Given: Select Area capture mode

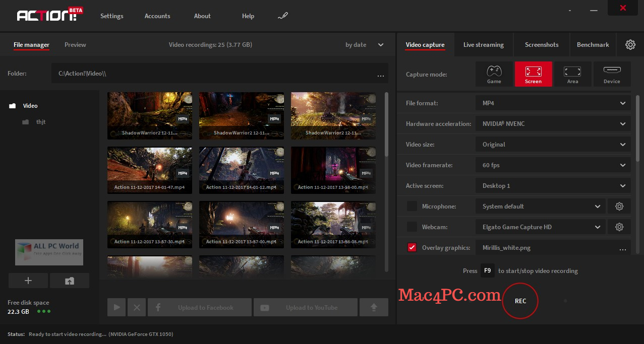Looking at the screenshot, I should click(572, 74).
